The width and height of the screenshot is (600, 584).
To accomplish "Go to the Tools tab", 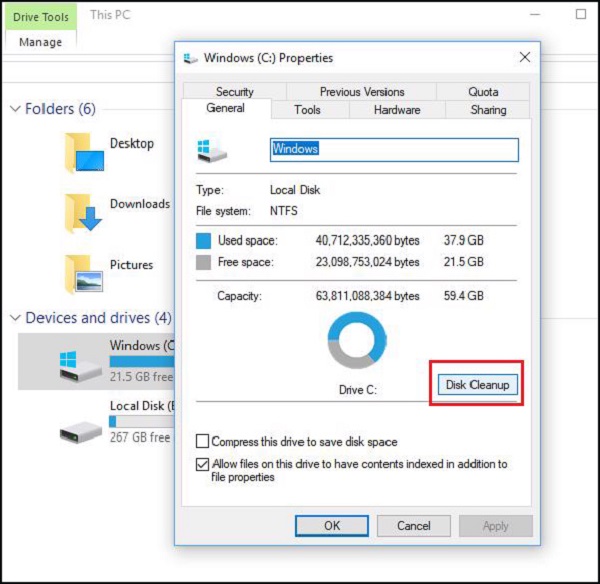I will (x=307, y=110).
